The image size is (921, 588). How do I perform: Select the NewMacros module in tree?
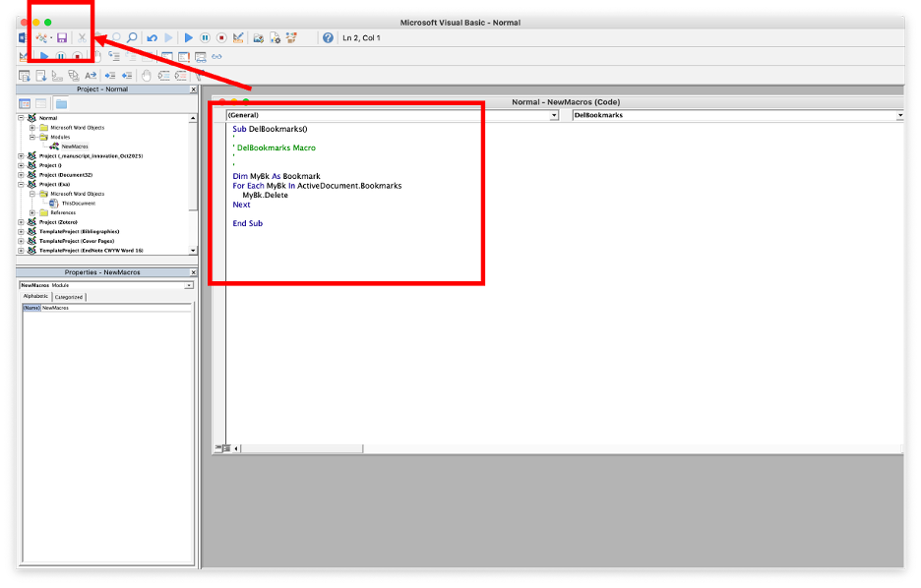[74, 146]
